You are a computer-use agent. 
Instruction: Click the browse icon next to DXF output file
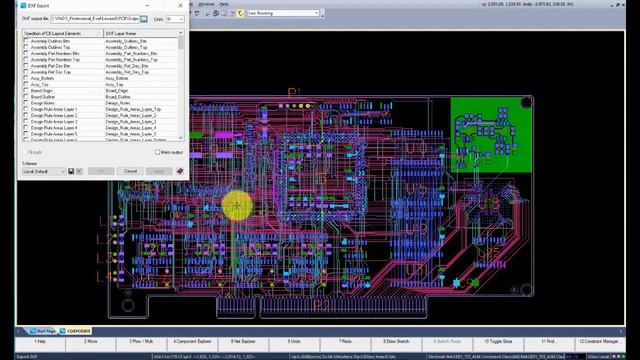point(144,19)
